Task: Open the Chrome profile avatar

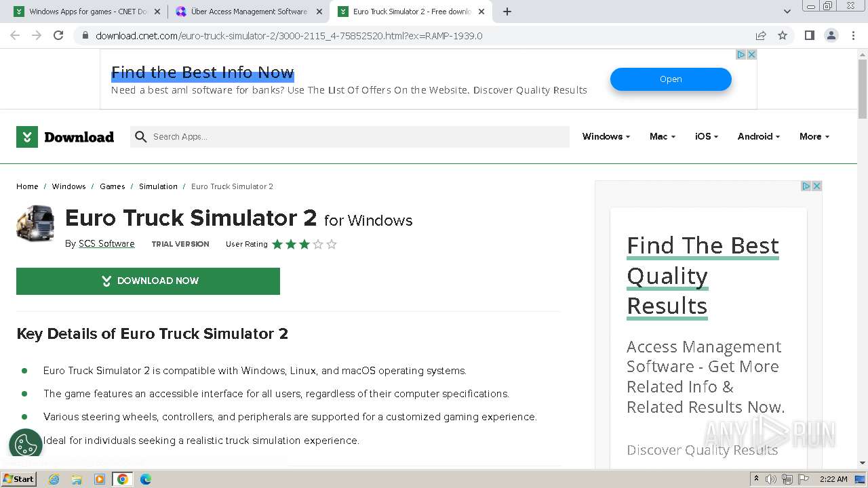Action: pyautogui.click(x=831, y=35)
